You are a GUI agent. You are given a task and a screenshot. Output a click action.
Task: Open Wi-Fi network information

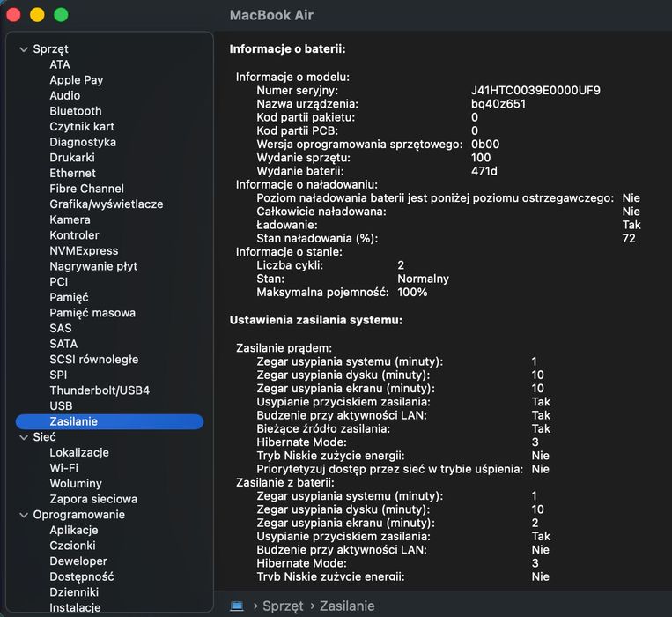pos(64,468)
